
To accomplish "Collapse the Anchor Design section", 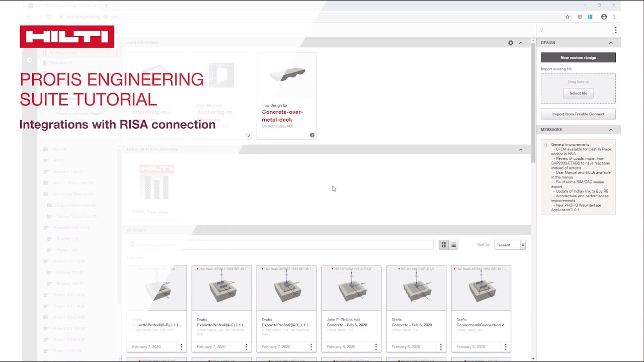I will 521,43.
